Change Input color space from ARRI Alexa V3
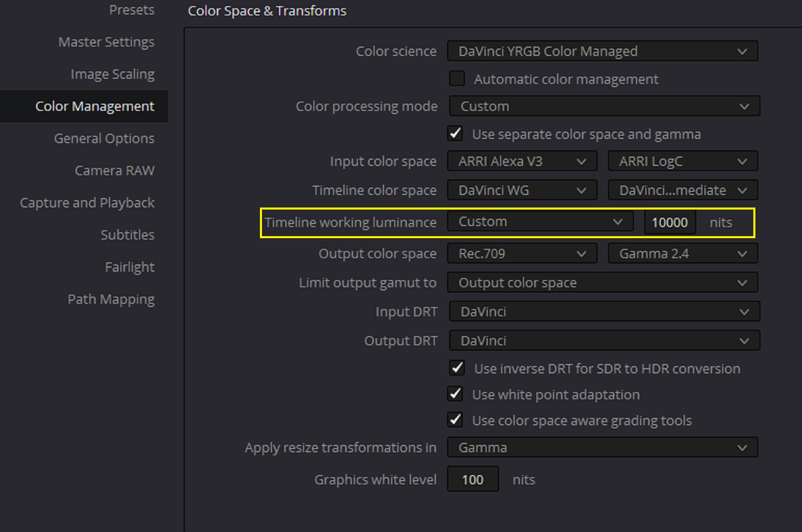Image resolution: width=802 pixels, height=532 pixels. click(x=522, y=161)
